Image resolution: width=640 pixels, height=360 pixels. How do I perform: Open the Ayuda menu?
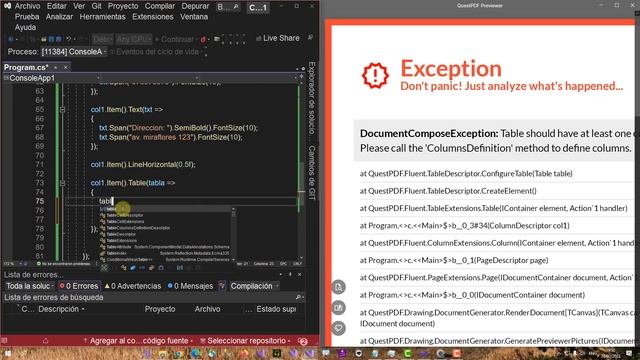pos(25,27)
